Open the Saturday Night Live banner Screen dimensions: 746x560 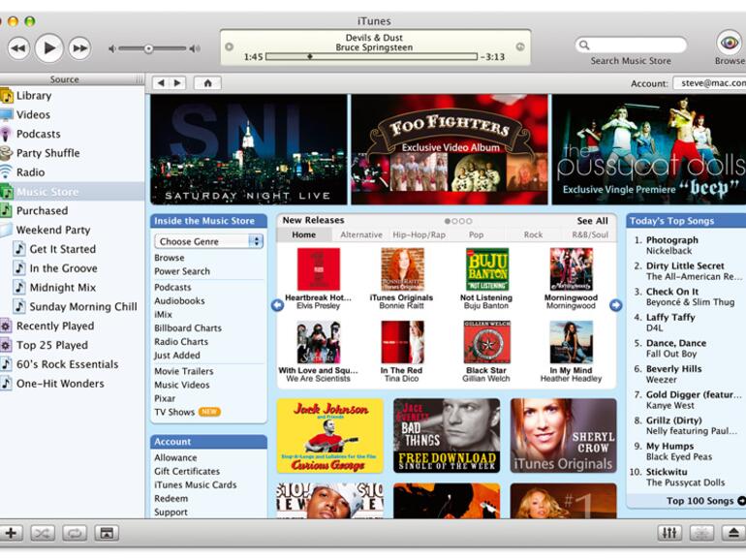249,149
